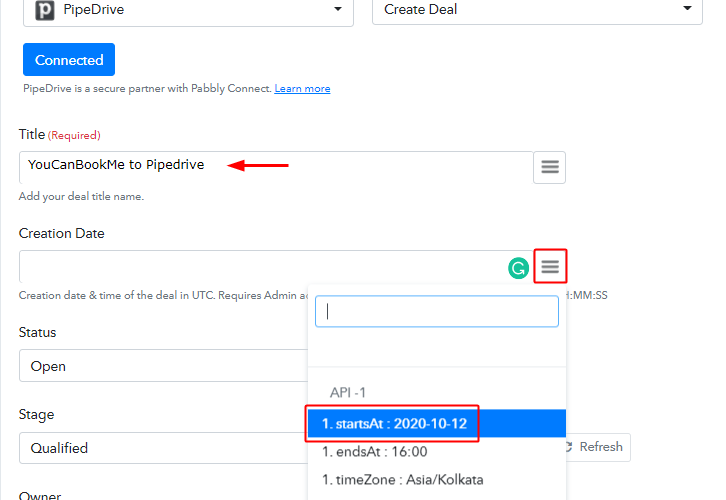Click the search box in mapping popup
This screenshot has width=726, height=500.
tap(437, 312)
